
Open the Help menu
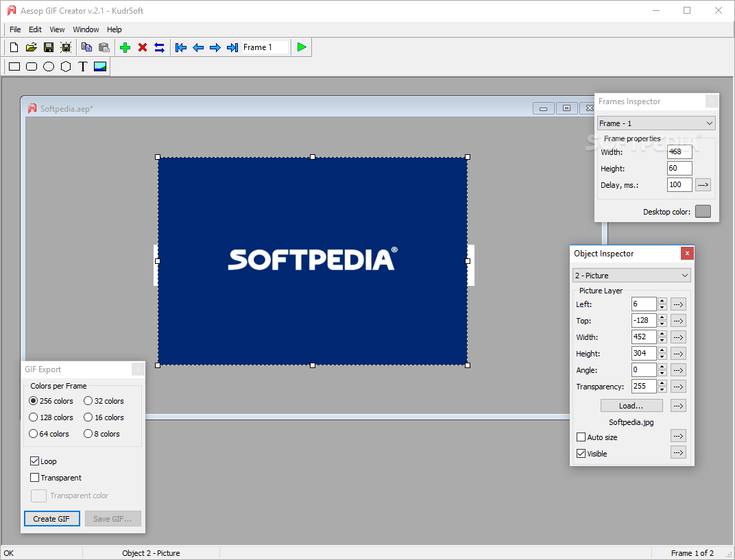coord(115,29)
